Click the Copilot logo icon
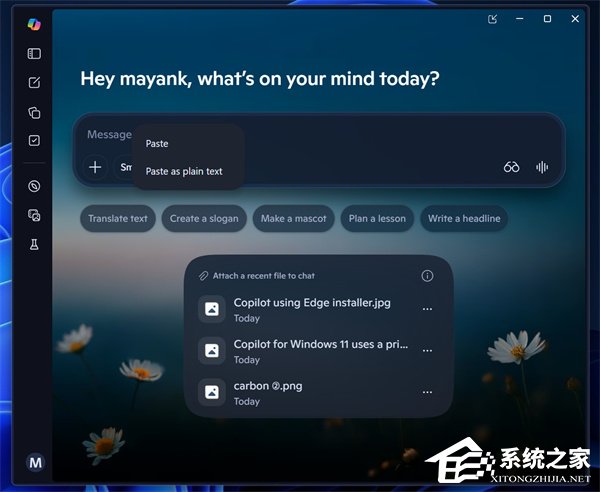The height and width of the screenshot is (492, 600). point(34,24)
